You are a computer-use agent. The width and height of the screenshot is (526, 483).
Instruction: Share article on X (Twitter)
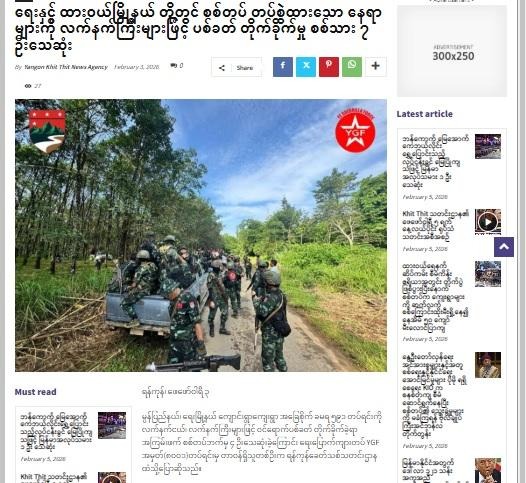point(306,67)
